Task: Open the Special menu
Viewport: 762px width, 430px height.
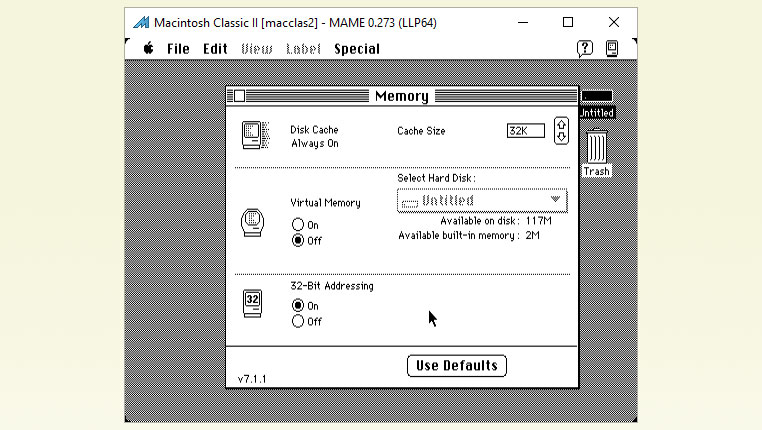Action: pyautogui.click(x=357, y=48)
